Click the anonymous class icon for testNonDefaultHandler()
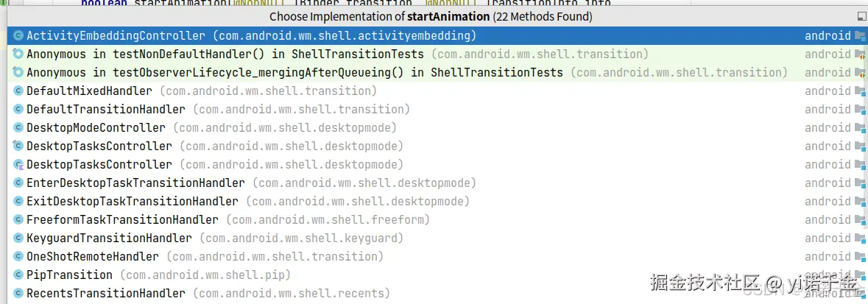The image size is (868, 304). tap(18, 54)
